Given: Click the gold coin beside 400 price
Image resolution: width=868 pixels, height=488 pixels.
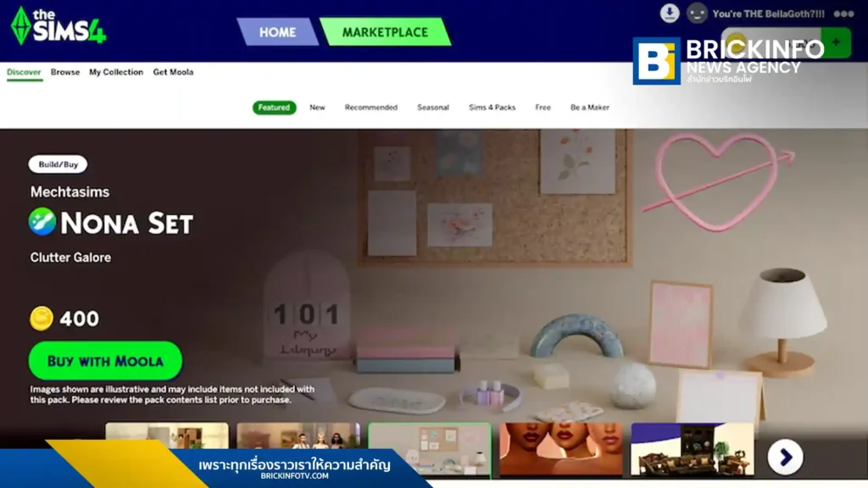Looking at the screenshot, I should tap(42, 319).
